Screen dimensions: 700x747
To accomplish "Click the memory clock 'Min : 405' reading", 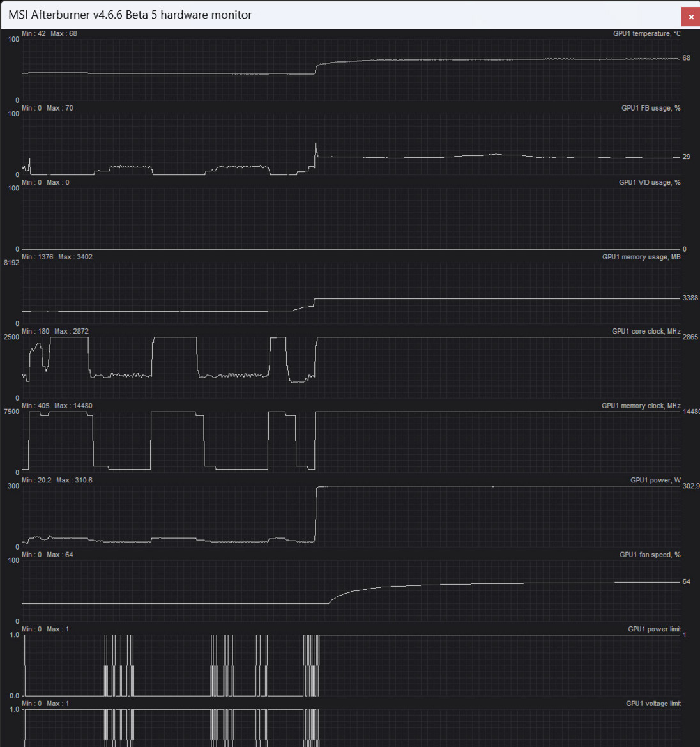I will [x=36, y=405].
